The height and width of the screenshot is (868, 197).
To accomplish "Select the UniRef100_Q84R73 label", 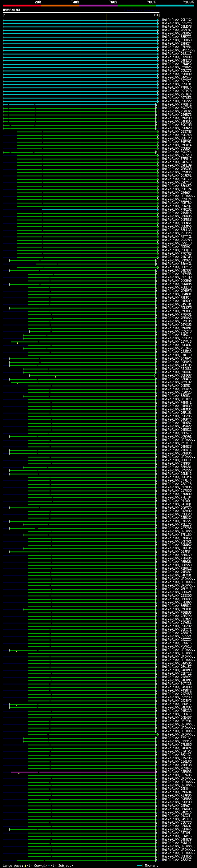I will click(176, 115).
